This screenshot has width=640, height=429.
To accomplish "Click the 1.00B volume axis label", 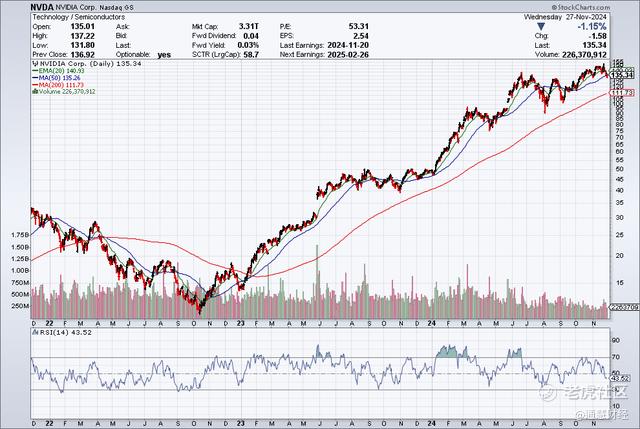I will [20, 270].
